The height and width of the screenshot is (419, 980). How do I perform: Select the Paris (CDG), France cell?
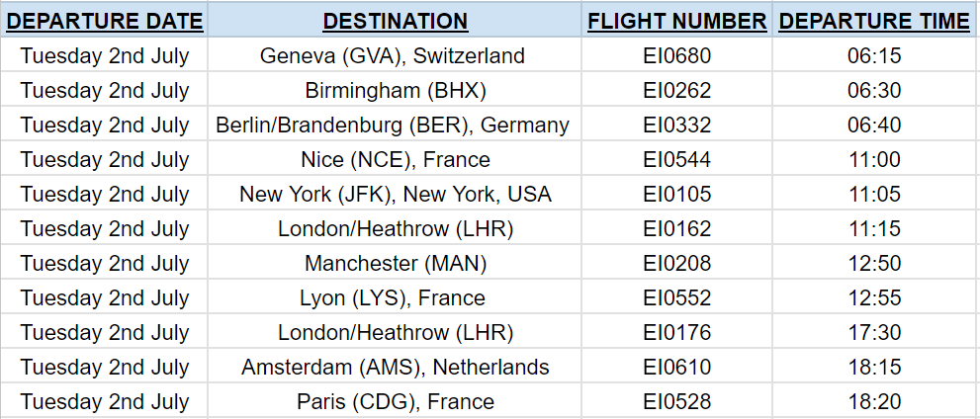point(395,401)
